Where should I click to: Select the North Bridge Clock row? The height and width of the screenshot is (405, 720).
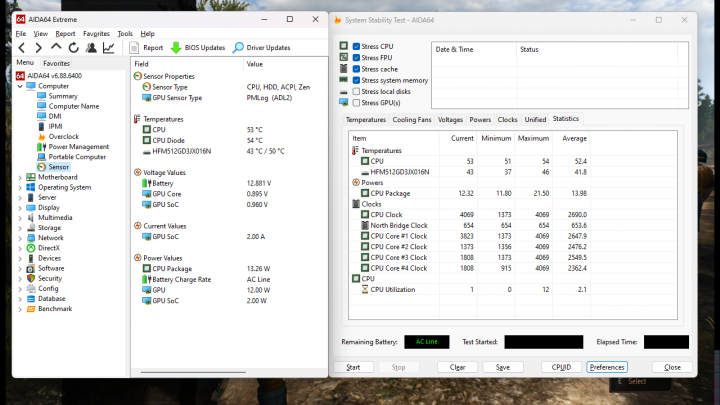[469, 225]
